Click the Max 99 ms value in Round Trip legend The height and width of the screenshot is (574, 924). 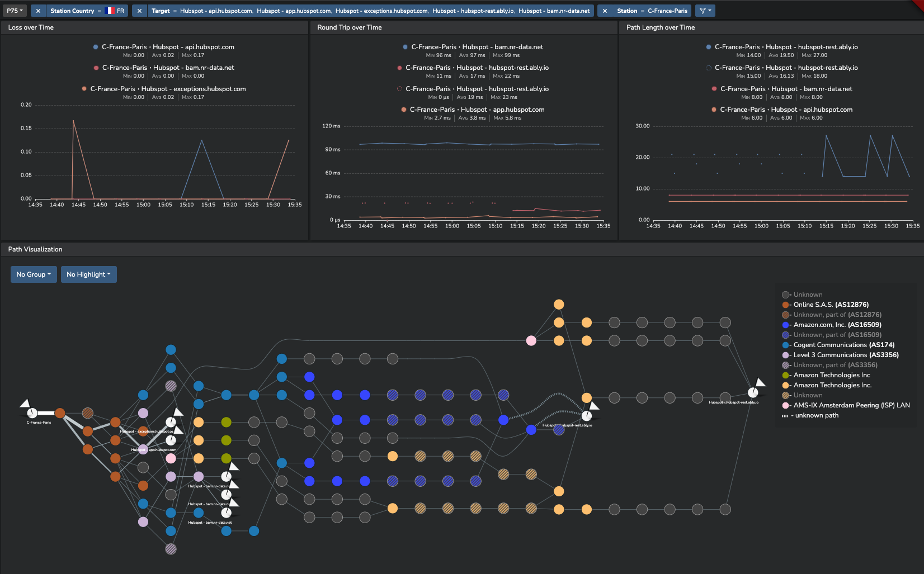[x=506, y=55]
